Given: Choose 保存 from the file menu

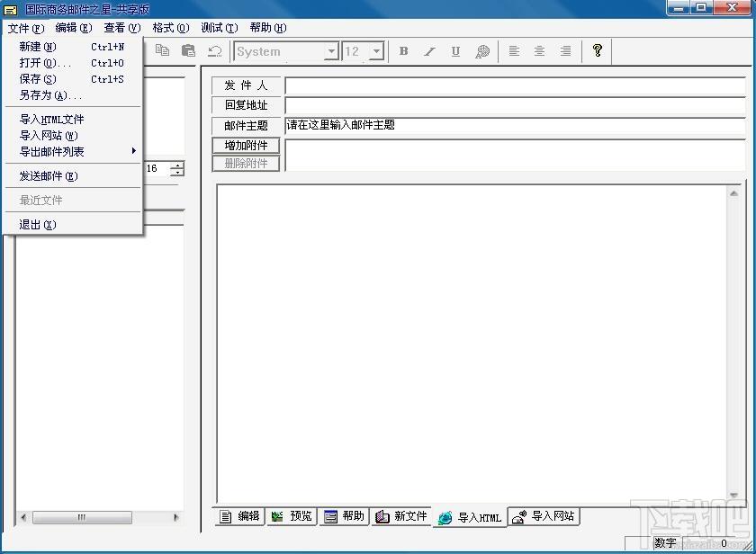Looking at the screenshot, I should [x=72, y=79].
